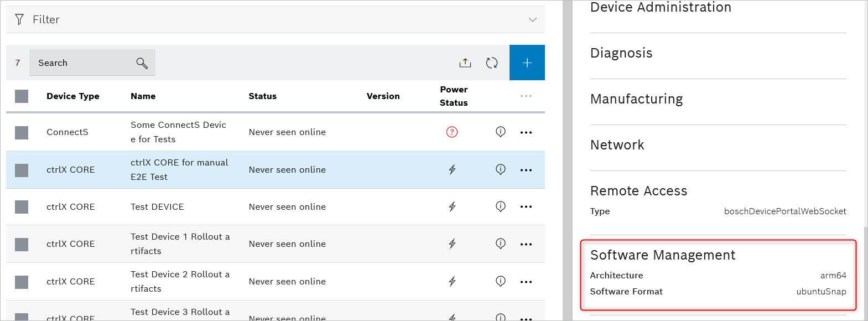Screen dimensions: 868x321
Task: Click the blue add device plus button
Action: [x=527, y=63]
